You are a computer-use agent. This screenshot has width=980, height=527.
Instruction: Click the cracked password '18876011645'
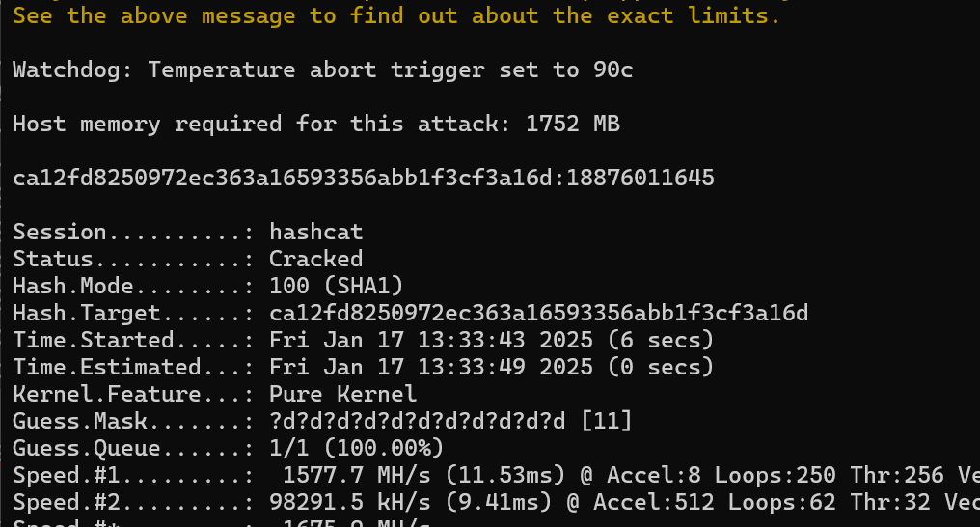tap(640, 179)
